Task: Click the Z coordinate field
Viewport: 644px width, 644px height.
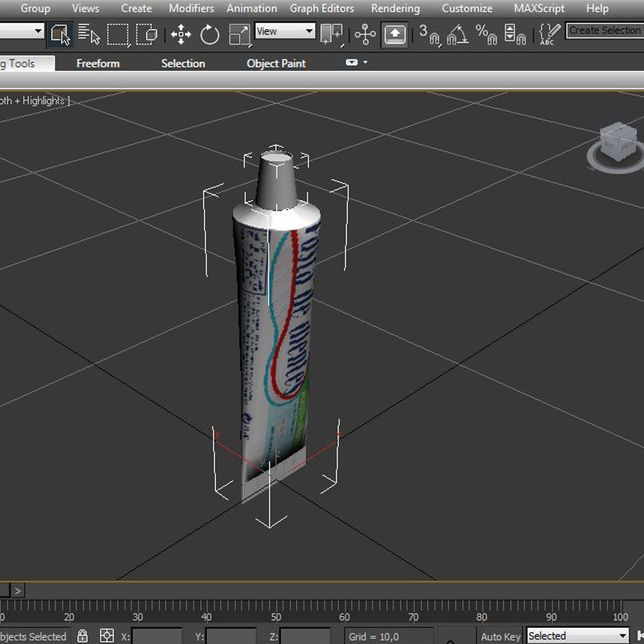Action: [x=305, y=636]
